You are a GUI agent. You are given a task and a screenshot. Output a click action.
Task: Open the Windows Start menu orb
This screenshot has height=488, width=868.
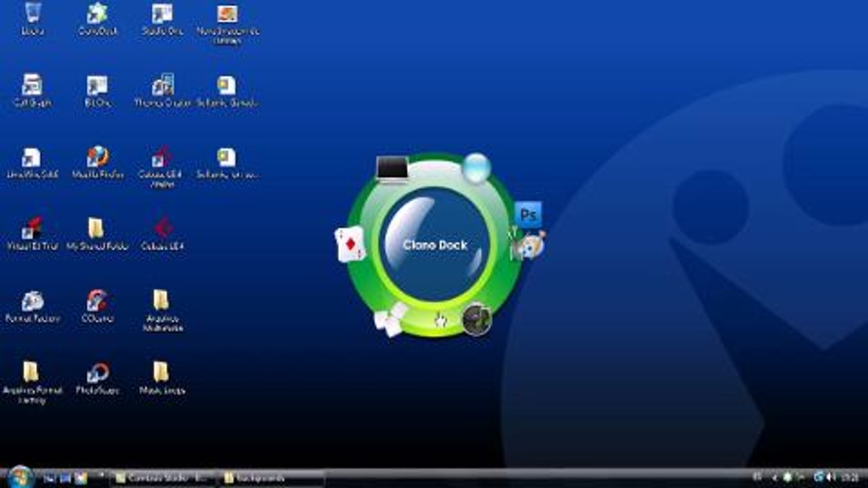pos(20,477)
